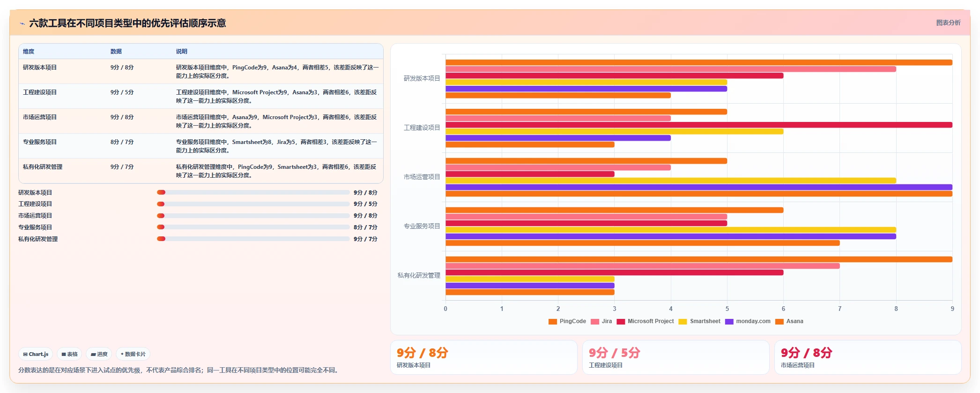Viewport: 980px width, 393px height.
Task: Click the Microsoft Project bar in 工程建设项目 group
Action: pos(699,125)
